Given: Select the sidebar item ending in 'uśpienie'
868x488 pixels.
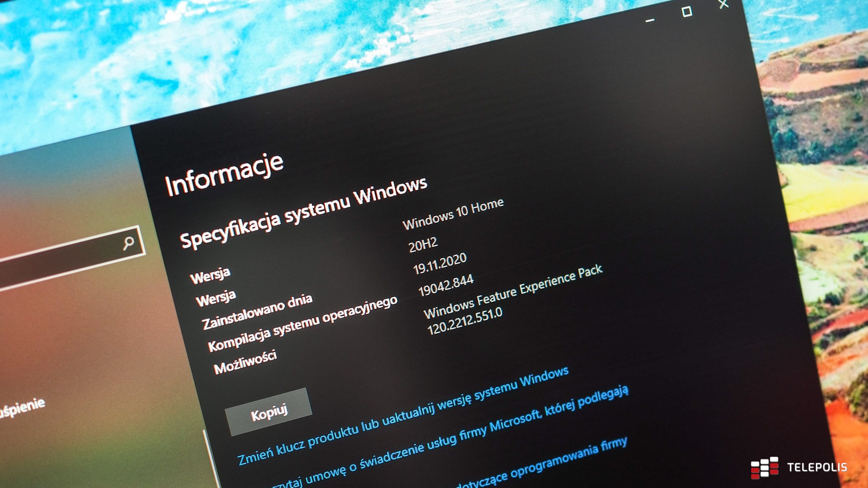Looking at the screenshot, I should [22, 408].
